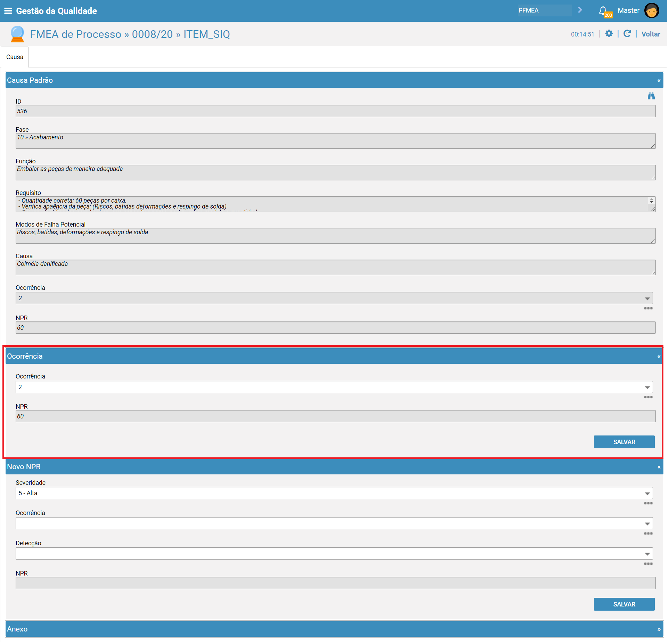Click Modos de Falha Potencial text area

(x=336, y=236)
